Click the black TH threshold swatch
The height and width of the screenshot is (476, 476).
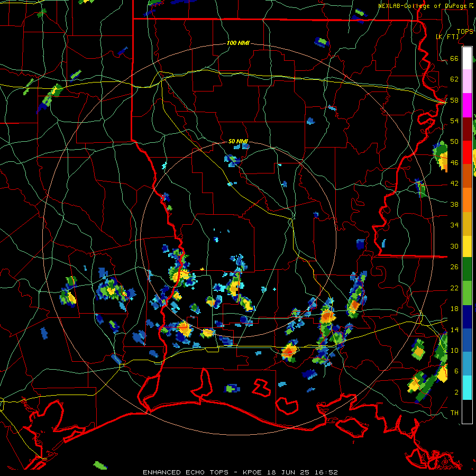467,411
